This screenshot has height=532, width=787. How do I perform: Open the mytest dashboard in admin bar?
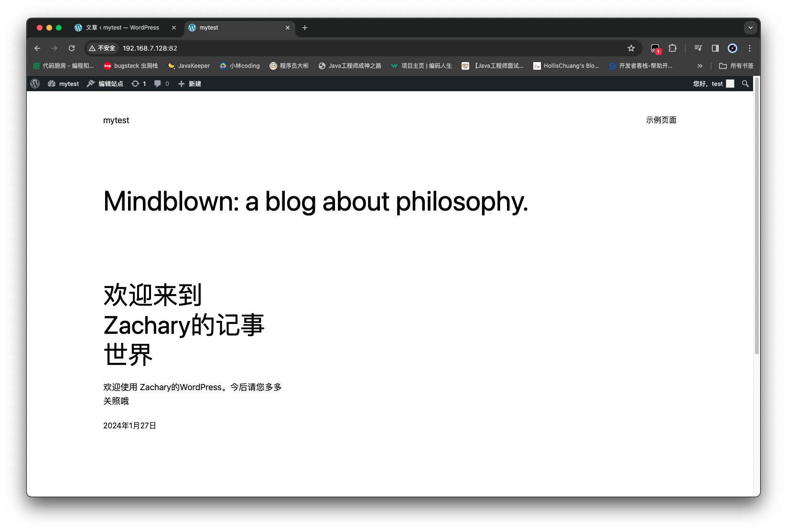63,84
